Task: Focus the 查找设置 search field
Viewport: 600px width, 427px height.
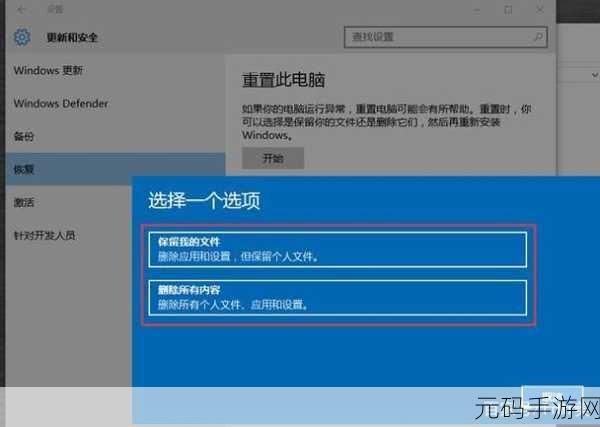Action: 445,37
